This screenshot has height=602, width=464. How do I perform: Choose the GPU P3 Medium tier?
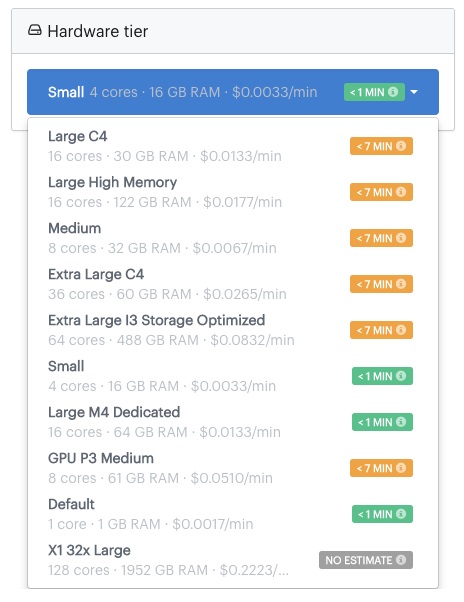pyautogui.click(x=233, y=468)
